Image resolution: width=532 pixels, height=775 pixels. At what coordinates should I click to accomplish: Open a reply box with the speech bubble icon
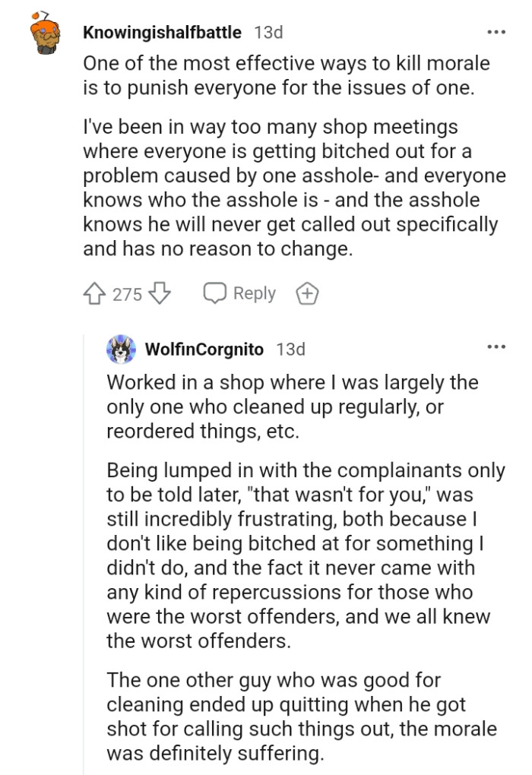pos(215,293)
